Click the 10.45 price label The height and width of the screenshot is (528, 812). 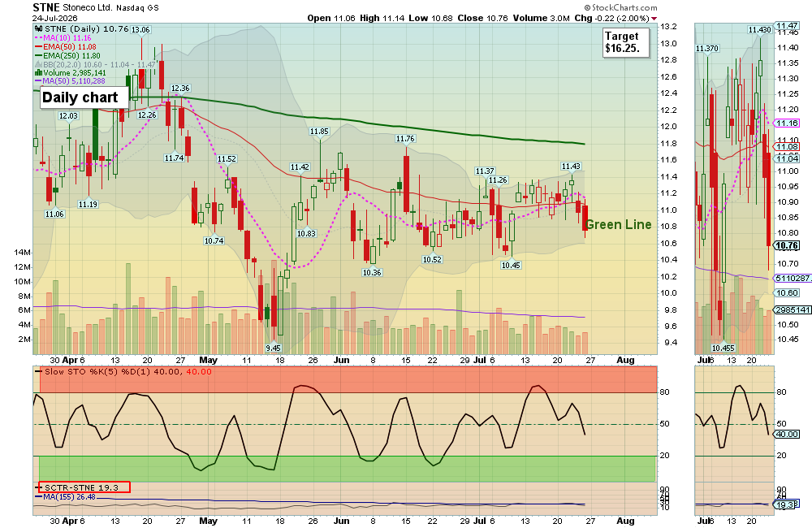(x=511, y=265)
